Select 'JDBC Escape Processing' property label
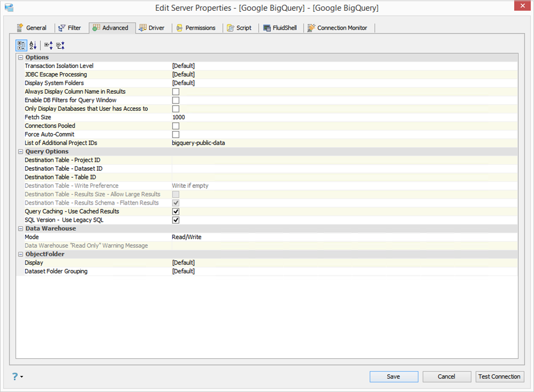The height and width of the screenshot is (392, 534). [56, 74]
